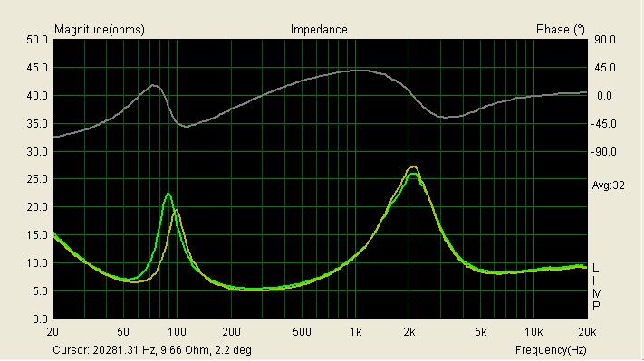This screenshot has height=361, width=644.
Task: Click the 90.0 phase tick label
Action: [606, 40]
